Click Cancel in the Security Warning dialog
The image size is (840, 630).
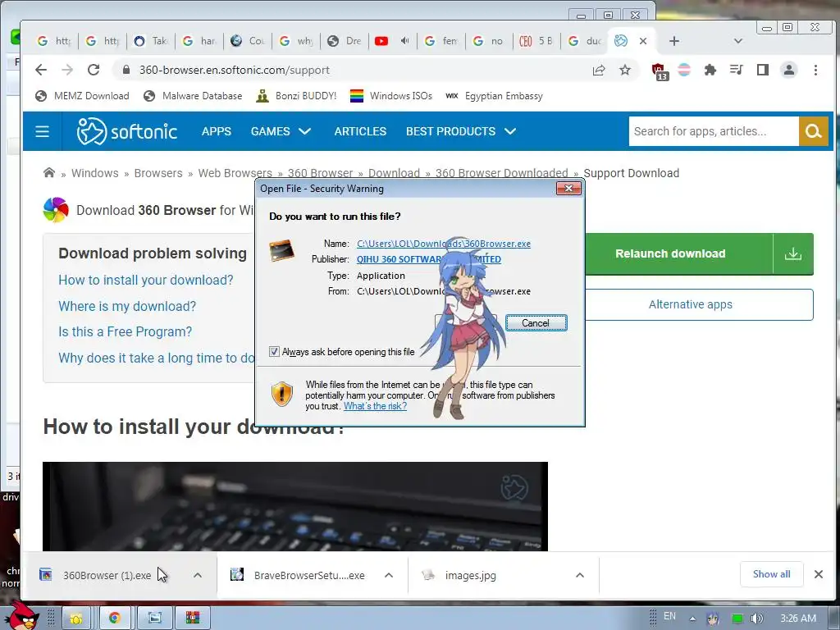[x=536, y=323]
